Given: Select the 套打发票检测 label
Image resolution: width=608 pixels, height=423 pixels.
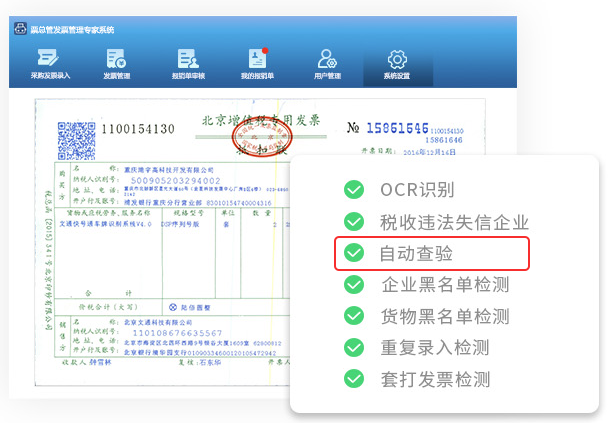Looking at the screenshot, I should 435,380.
